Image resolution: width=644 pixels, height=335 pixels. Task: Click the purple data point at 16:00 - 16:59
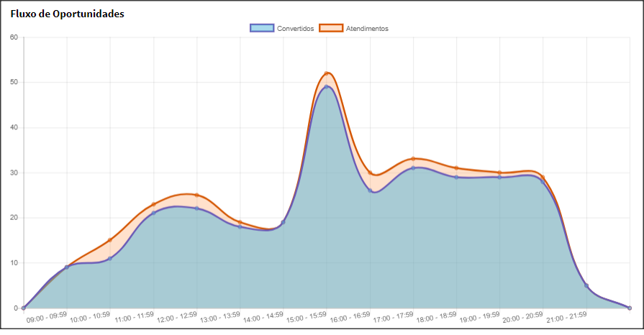pyautogui.click(x=370, y=191)
